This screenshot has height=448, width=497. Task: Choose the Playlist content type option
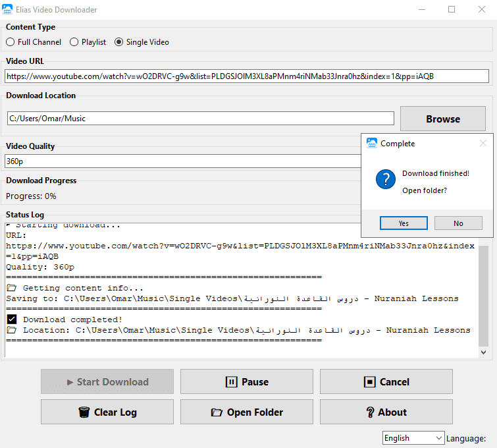click(x=74, y=42)
